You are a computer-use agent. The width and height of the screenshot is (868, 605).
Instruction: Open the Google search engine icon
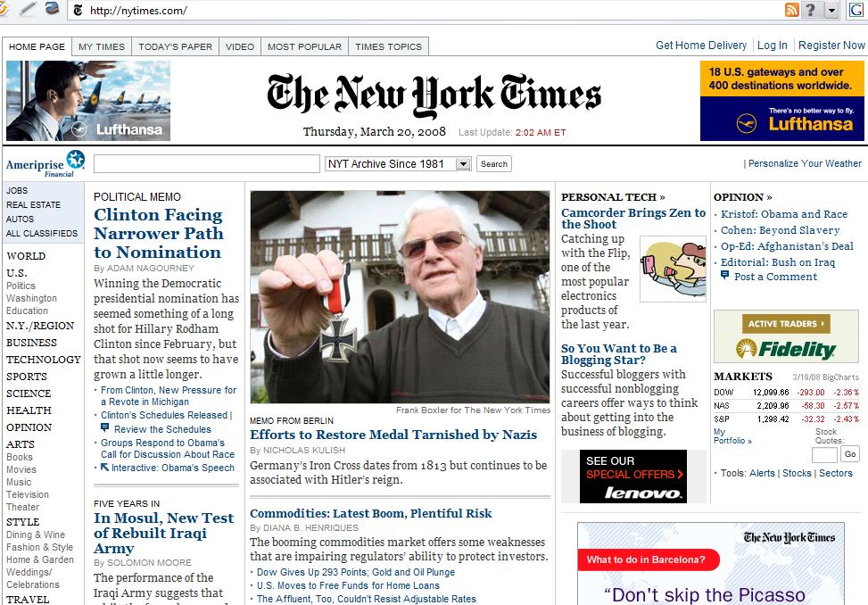coord(856,10)
